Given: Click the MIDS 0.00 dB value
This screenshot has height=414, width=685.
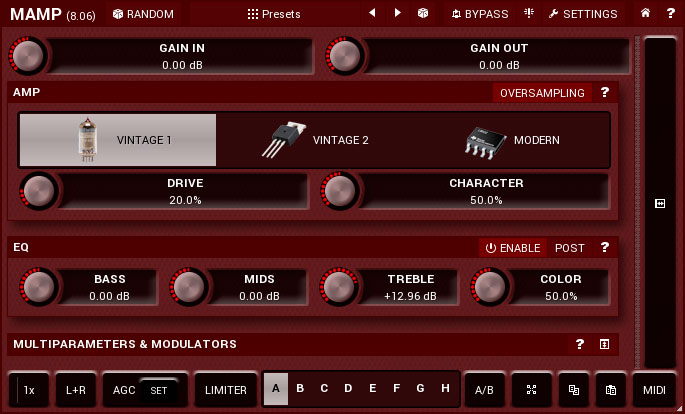Looking at the screenshot, I should coord(259,296).
